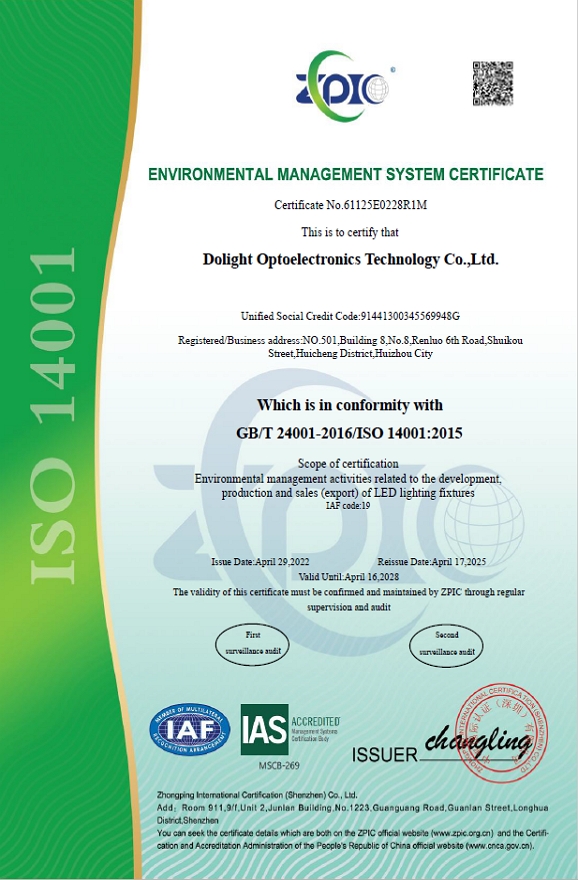Click the www.zpic.org.cn website link
This screenshot has height=880, width=578.
coord(461,833)
